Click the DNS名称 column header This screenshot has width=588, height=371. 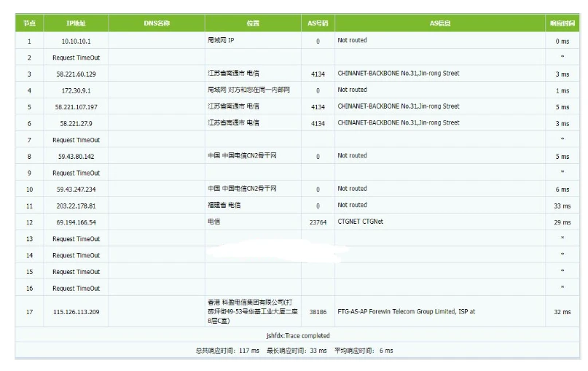click(x=157, y=23)
